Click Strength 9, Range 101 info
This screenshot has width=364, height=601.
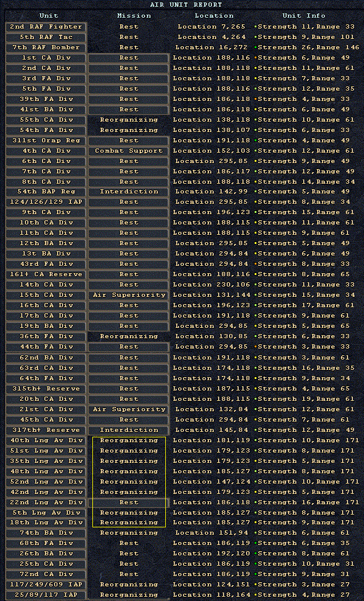tap(306, 37)
